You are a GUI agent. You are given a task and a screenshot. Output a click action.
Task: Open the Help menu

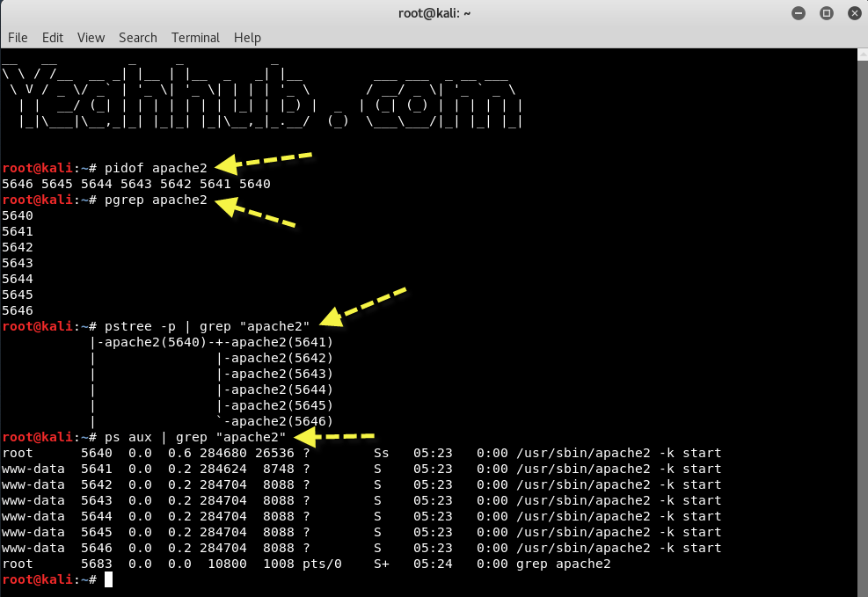pos(247,38)
